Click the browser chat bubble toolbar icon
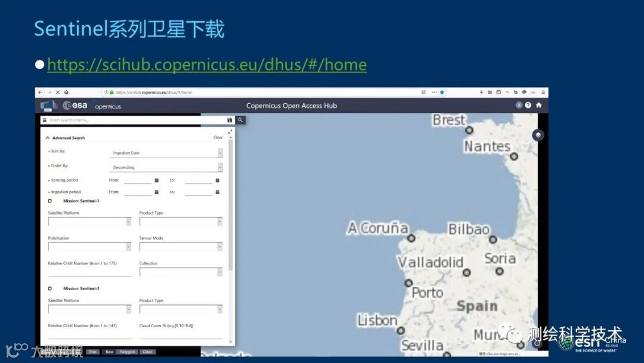 pos(524,92)
